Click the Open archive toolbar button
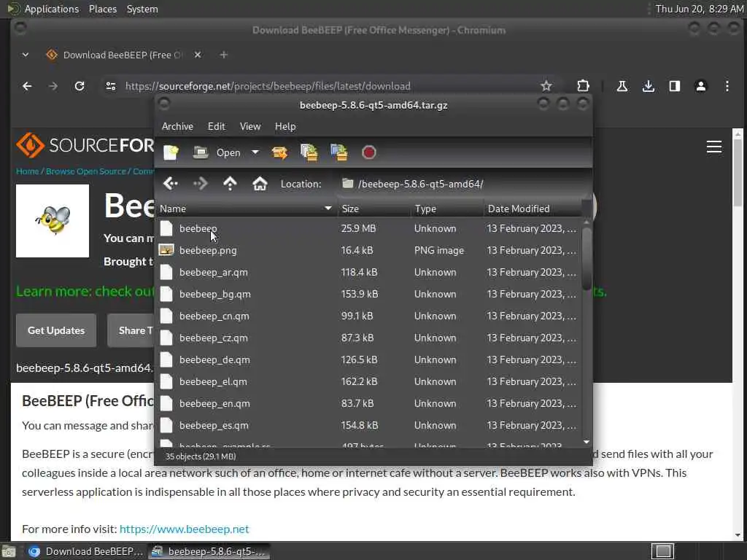Viewport: 747px width, 560px height. tap(217, 152)
